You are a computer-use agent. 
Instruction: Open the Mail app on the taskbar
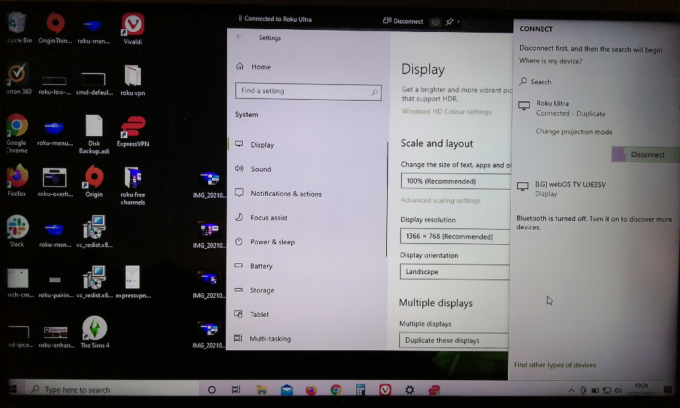287,390
